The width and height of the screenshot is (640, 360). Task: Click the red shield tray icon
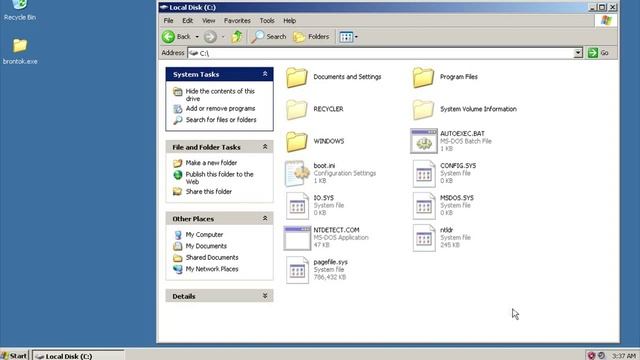591,356
